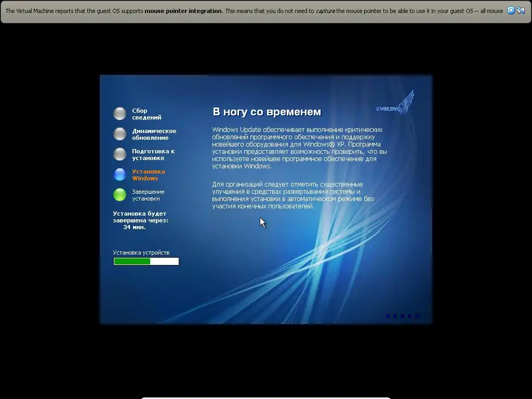
Task: Click the Динамическое обновление step label
Action: [x=154, y=135]
